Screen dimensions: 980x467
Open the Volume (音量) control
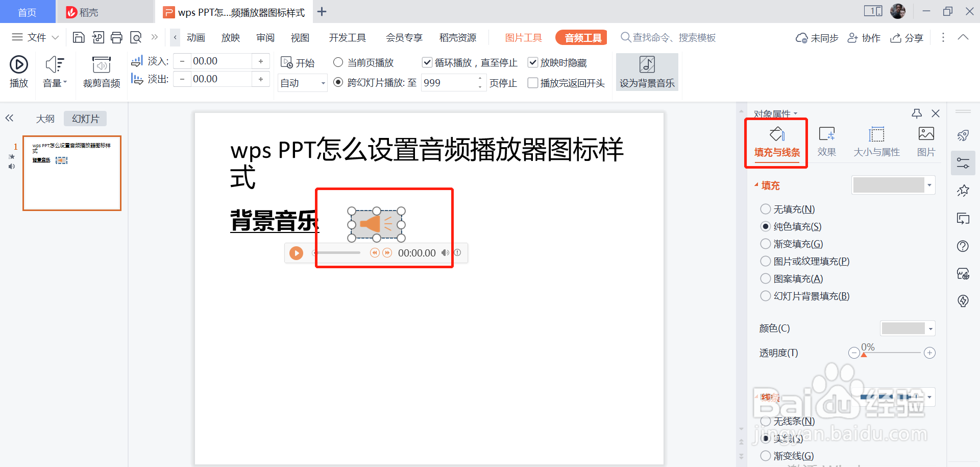[x=55, y=72]
